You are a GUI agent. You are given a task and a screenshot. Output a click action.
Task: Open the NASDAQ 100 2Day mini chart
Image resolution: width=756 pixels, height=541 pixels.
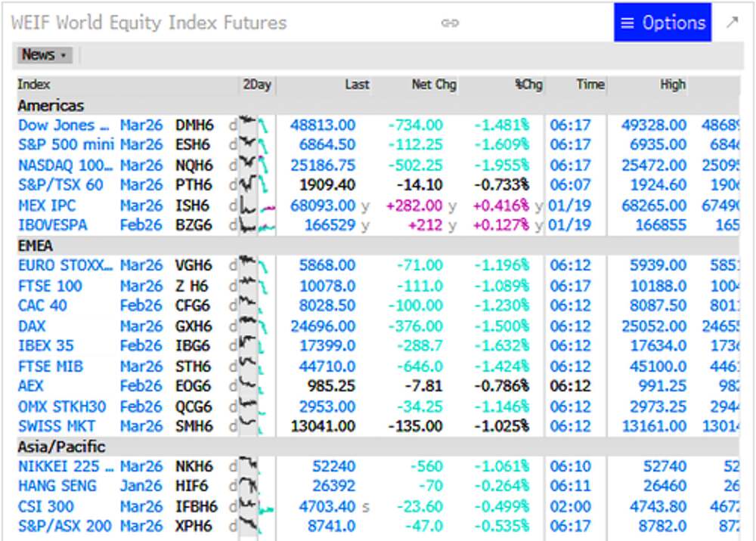tap(257, 165)
